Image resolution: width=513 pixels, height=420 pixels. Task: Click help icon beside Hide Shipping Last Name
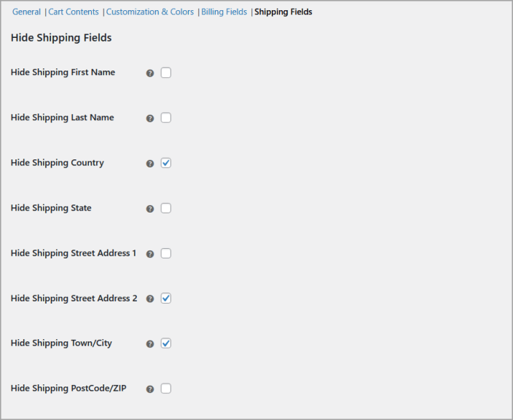point(150,119)
